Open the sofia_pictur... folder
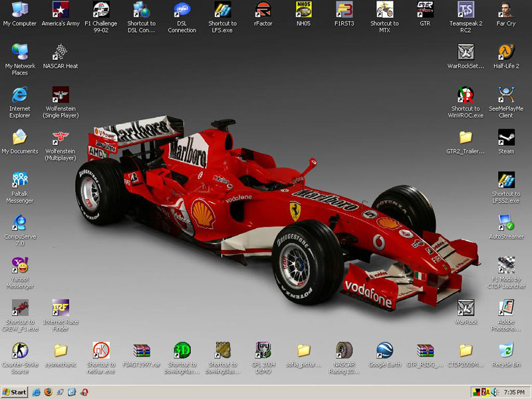Image resolution: width=532 pixels, height=399 pixels. coord(303,354)
